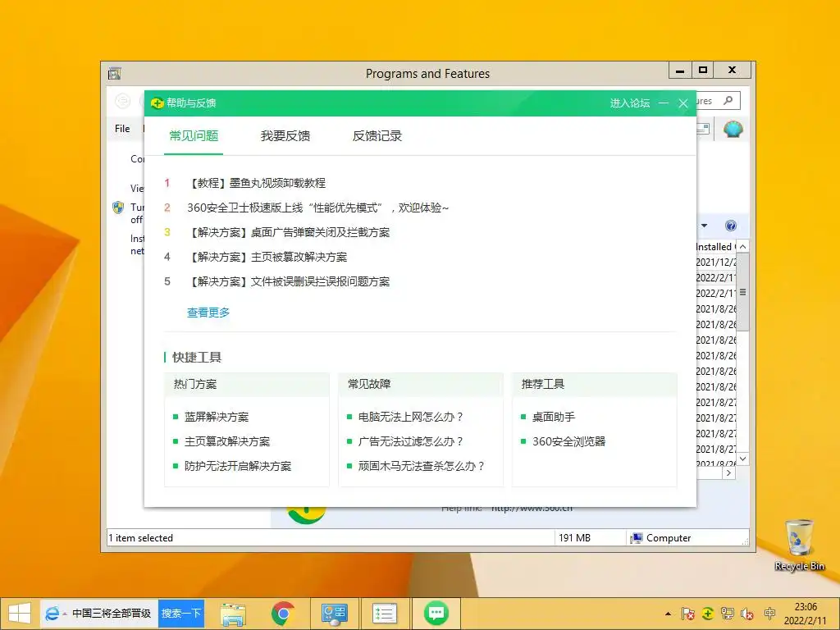Click Computer icon in status bar
The height and width of the screenshot is (630, 840).
coord(636,538)
